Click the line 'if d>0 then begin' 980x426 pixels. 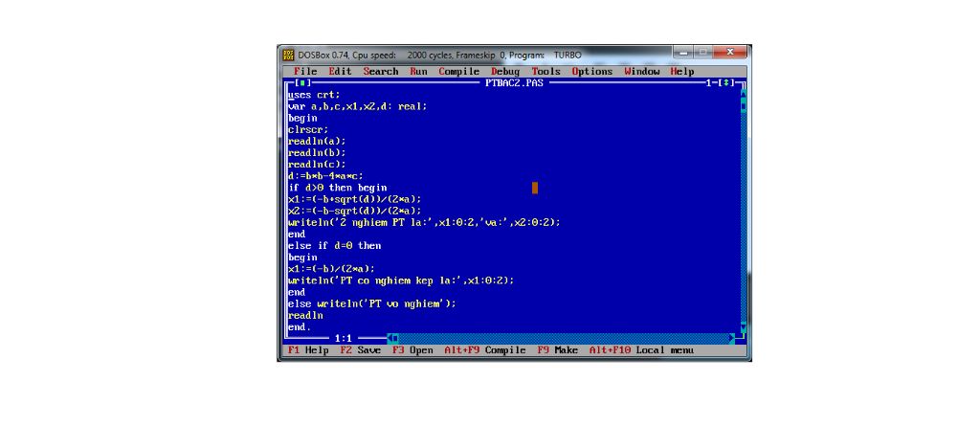pyautogui.click(x=338, y=188)
